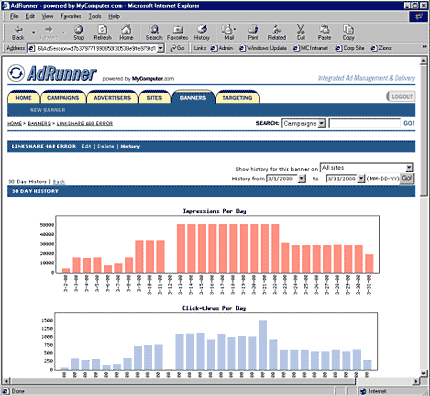Open the Edit menu
Image resolution: width=430 pixels, height=396 pixels.
point(30,16)
